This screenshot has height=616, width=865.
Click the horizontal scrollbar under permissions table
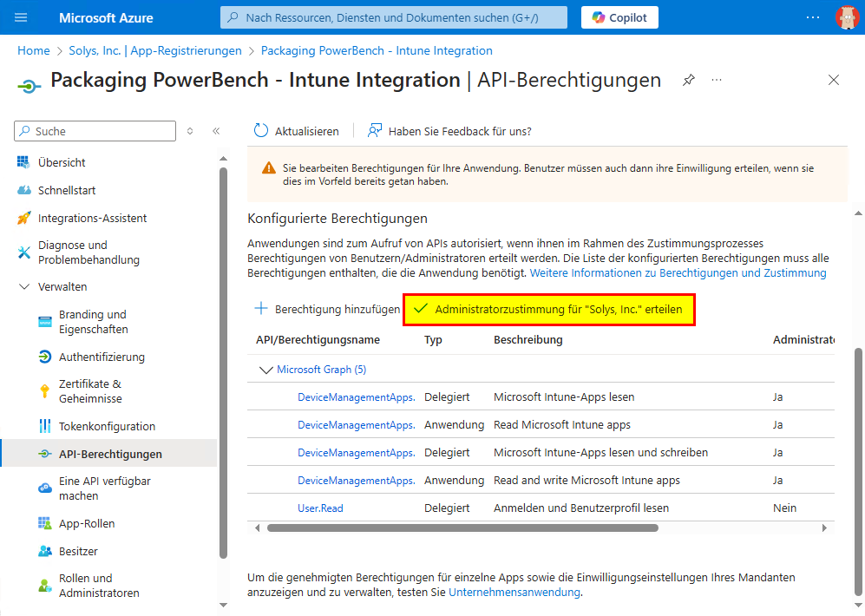click(462, 528)
